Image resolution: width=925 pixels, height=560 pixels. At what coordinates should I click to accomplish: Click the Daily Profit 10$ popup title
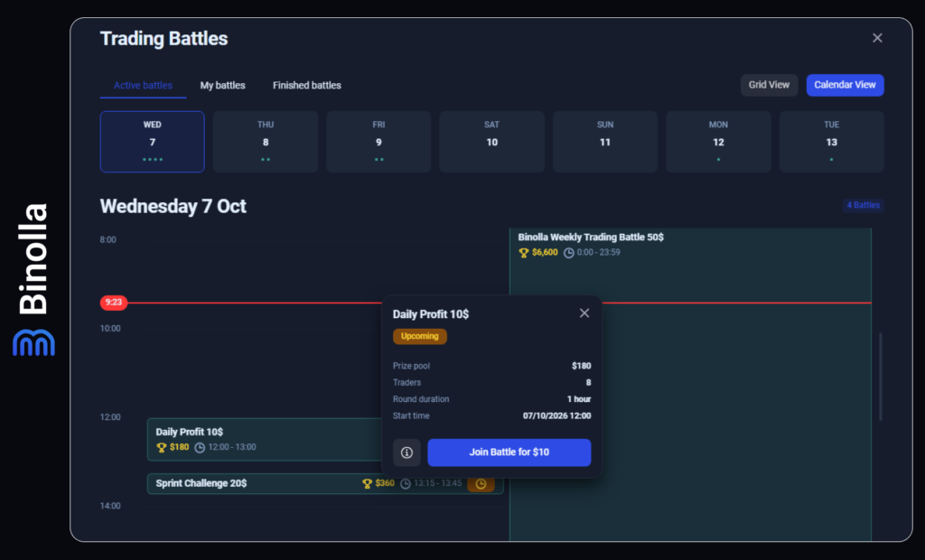pos(431,314)
